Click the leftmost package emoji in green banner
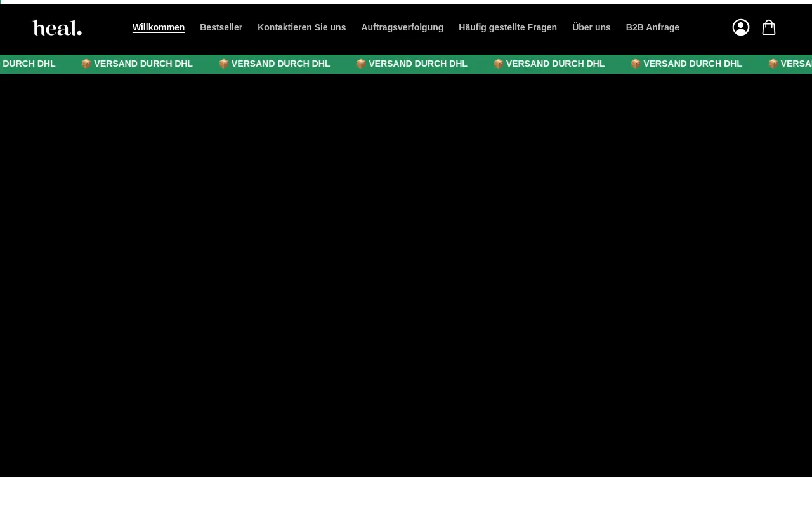Viewport: 812px width, 508px height. (86, 63)
